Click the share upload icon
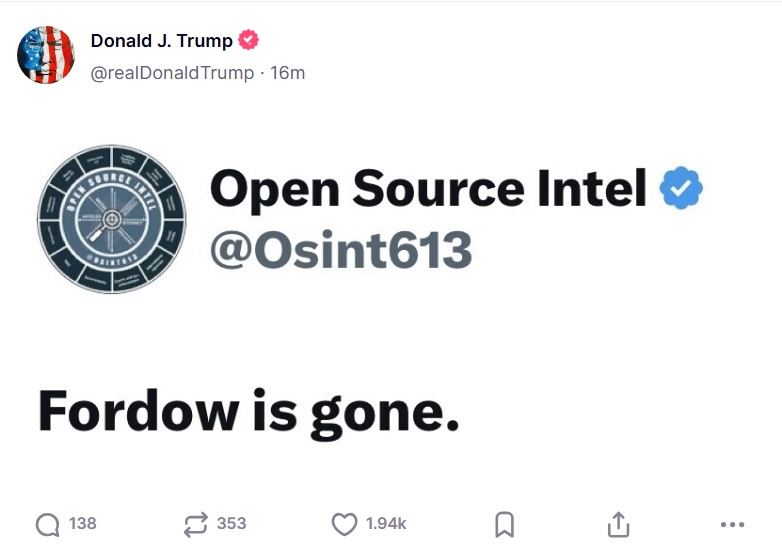782x560 pixels. tap(618, 524)
